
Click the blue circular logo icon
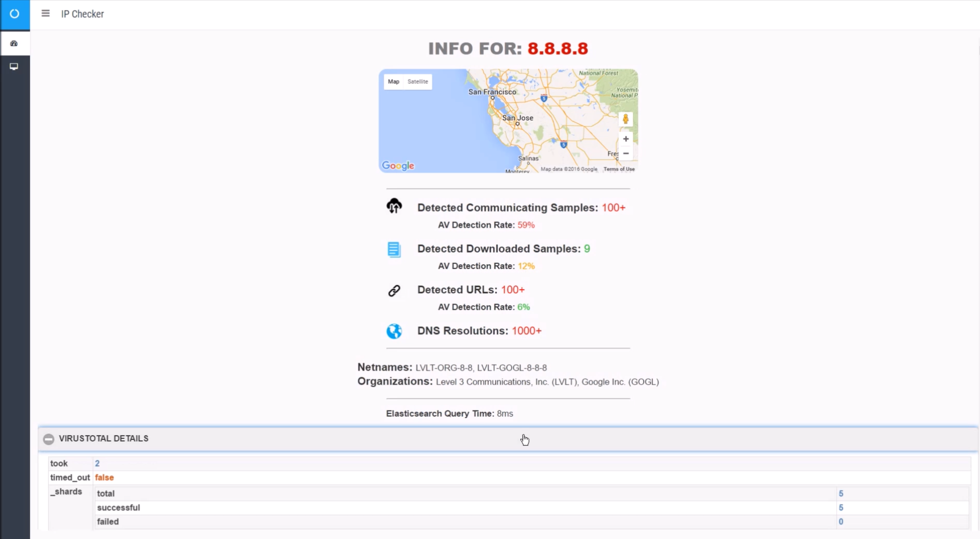15,14
